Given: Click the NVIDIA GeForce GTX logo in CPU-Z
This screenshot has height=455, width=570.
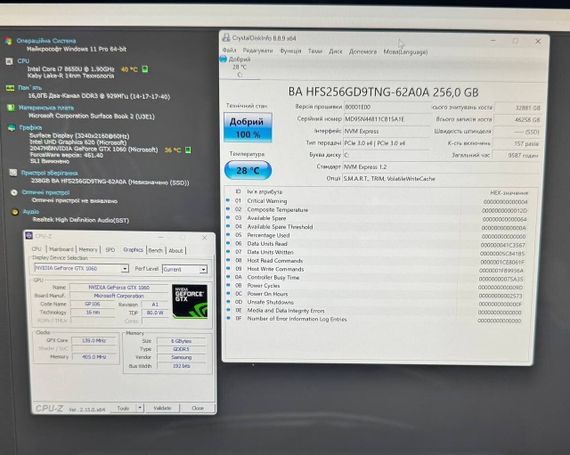Looking at the screenshot, I should (x=190, y=301).
